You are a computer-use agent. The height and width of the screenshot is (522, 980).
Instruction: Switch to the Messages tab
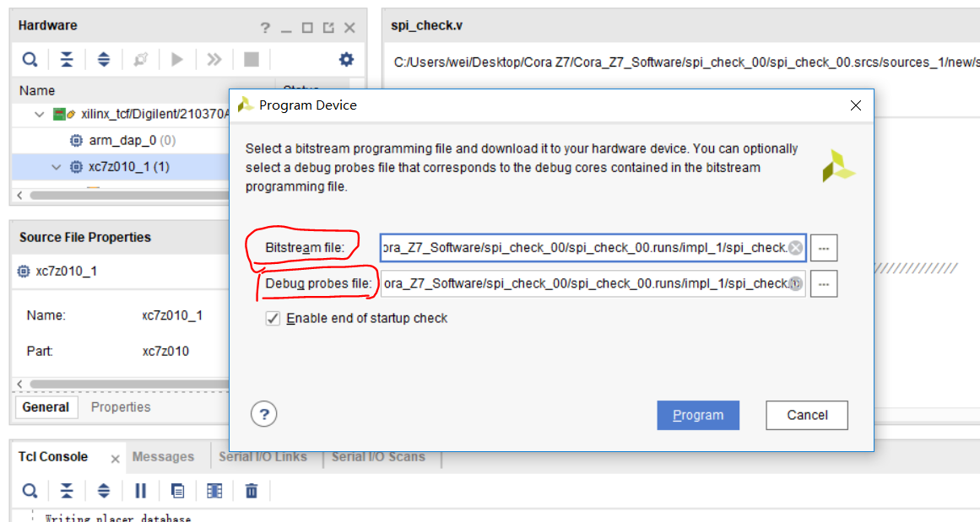tap(163, 456)
